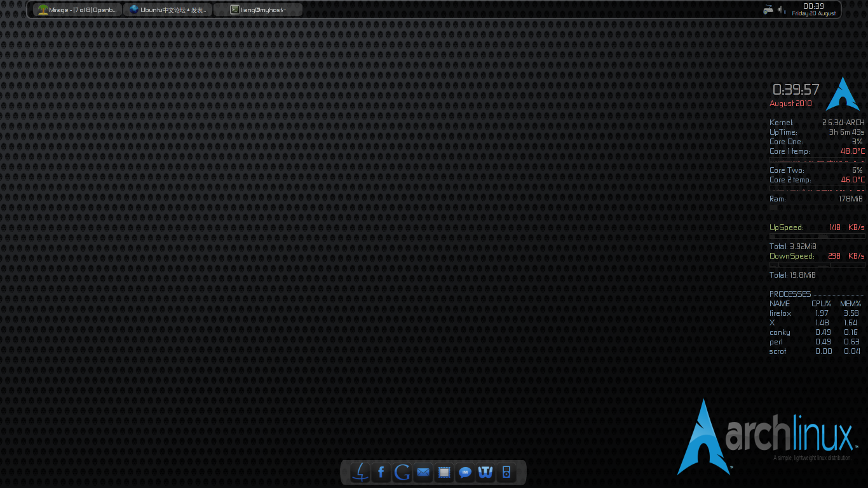This screenshot has width=868, height=488.
Task: Click the keyboard input method tray icon
Action: pos(768,10)
